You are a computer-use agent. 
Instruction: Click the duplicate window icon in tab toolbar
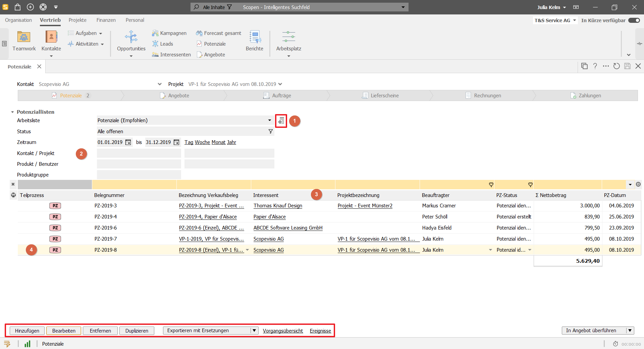coord(584,66)
